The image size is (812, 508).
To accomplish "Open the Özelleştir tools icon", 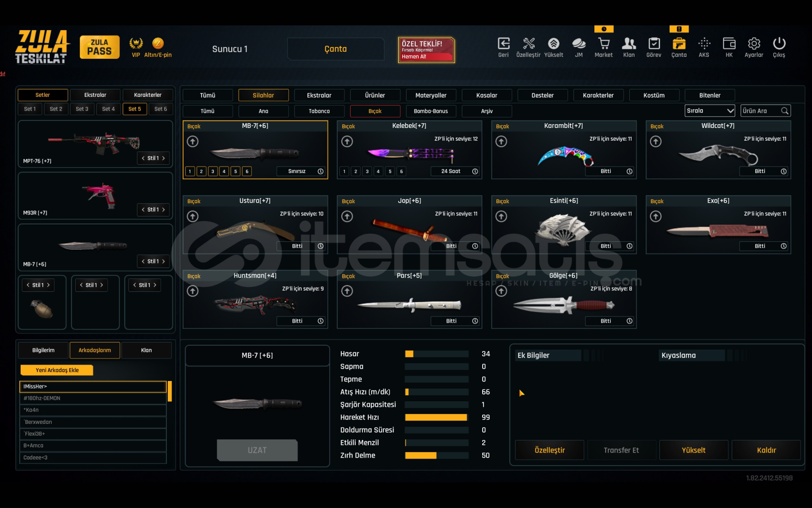I will 529,44.
